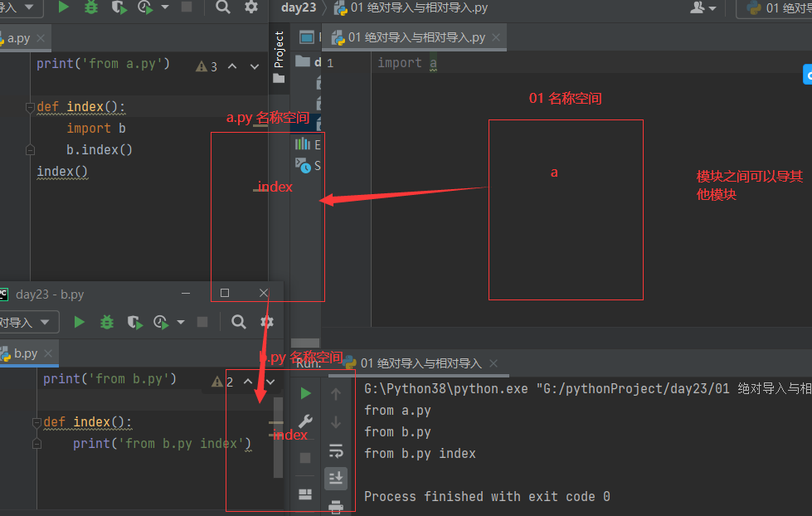
Task: Open profiler options arrow in a.py window
Action: [165, 7]
